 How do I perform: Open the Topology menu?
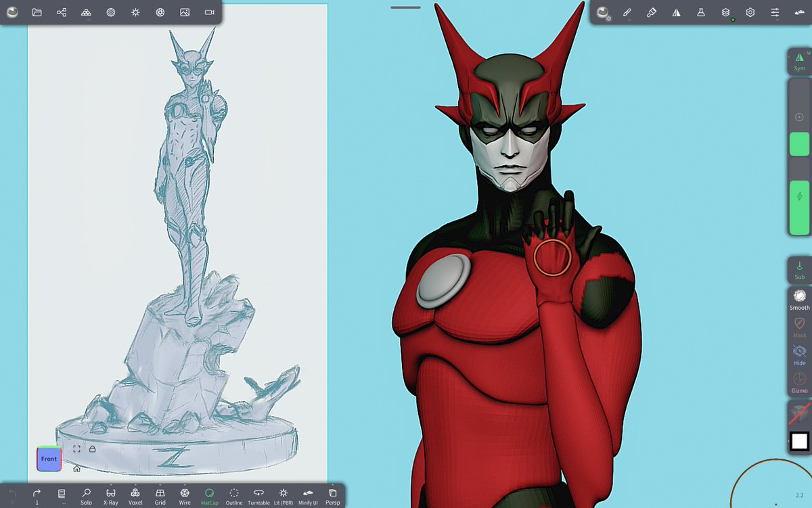pyautogui.click(x=86, y=12)
